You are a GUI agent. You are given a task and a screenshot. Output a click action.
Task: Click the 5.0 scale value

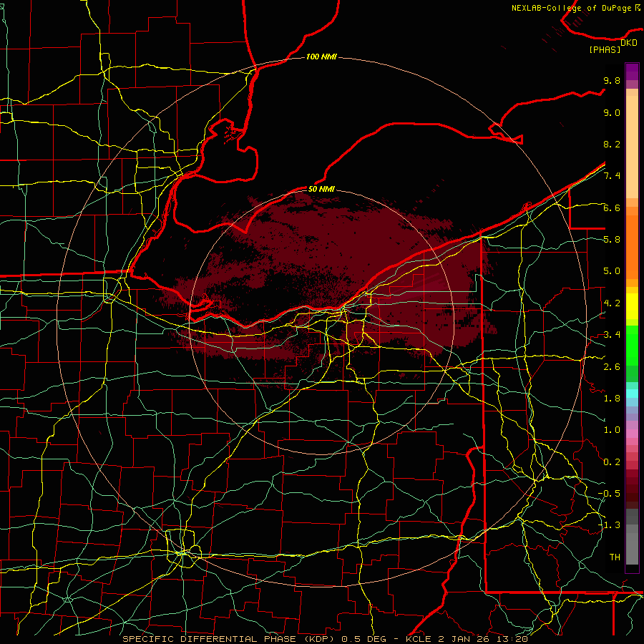(612, 271)
